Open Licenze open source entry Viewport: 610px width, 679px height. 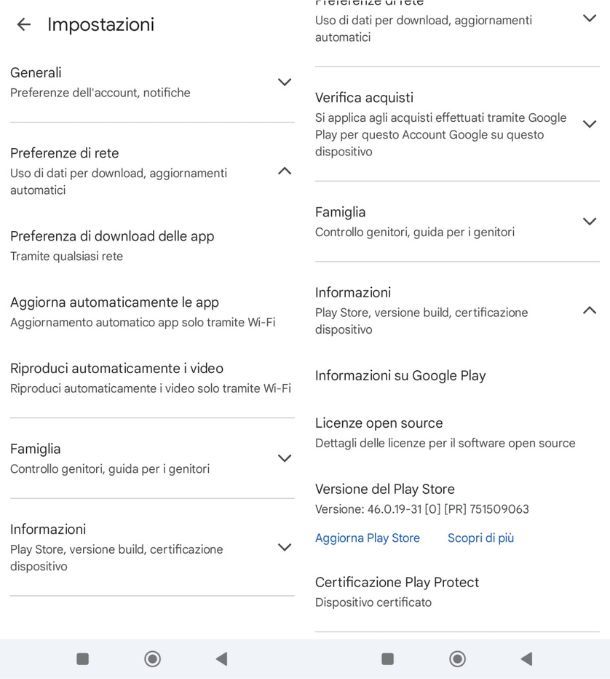click(x=379, y=432)
